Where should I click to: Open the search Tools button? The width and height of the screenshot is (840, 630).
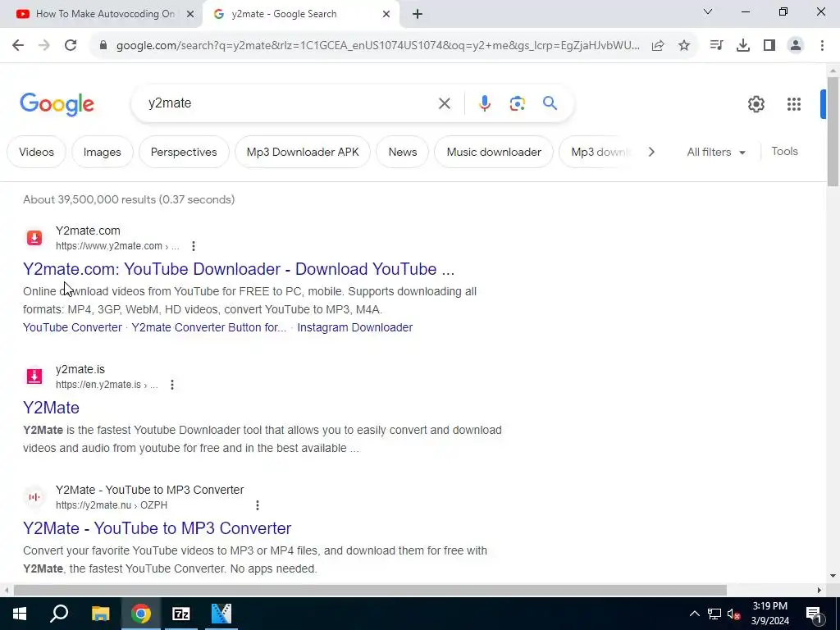pyautogui.click(x=784, y=152)
